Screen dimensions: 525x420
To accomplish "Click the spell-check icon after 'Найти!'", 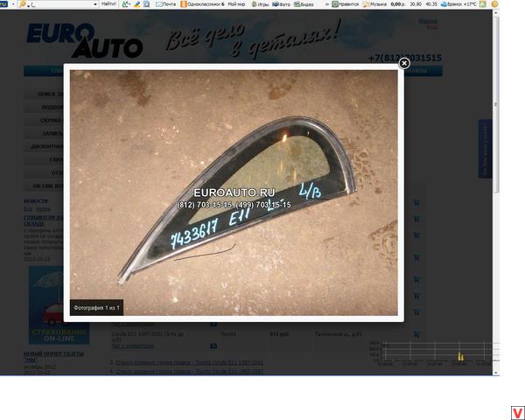I will pos(126,4).
